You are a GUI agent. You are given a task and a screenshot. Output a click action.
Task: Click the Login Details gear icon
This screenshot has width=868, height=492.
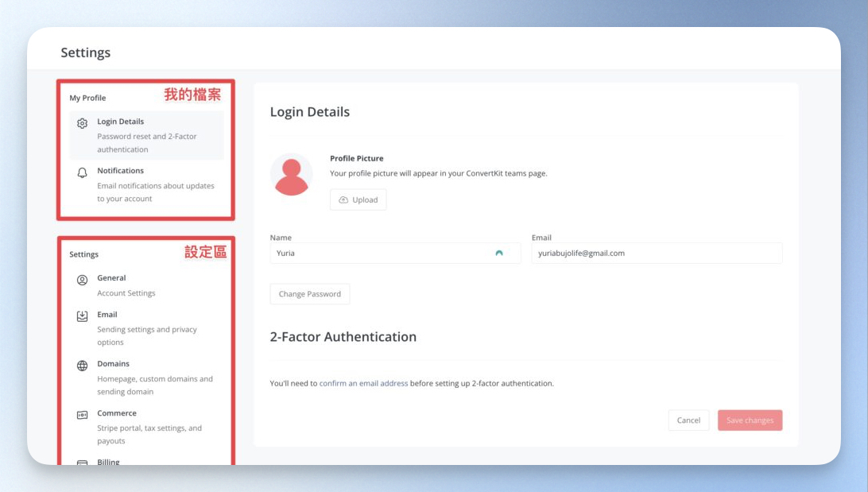tap(83, 123)
